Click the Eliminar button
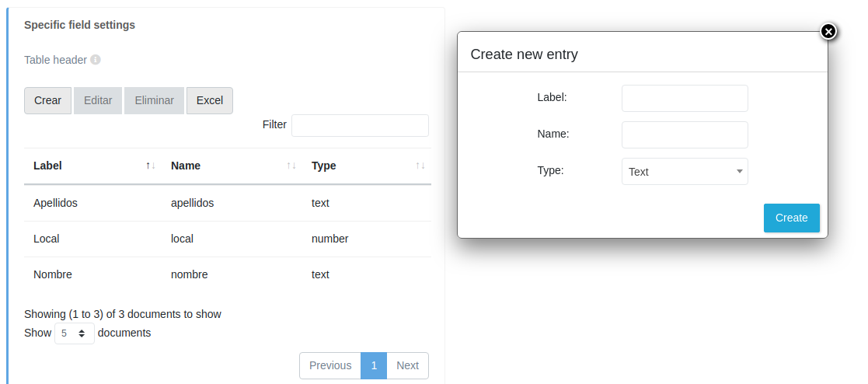 [154, 100]
